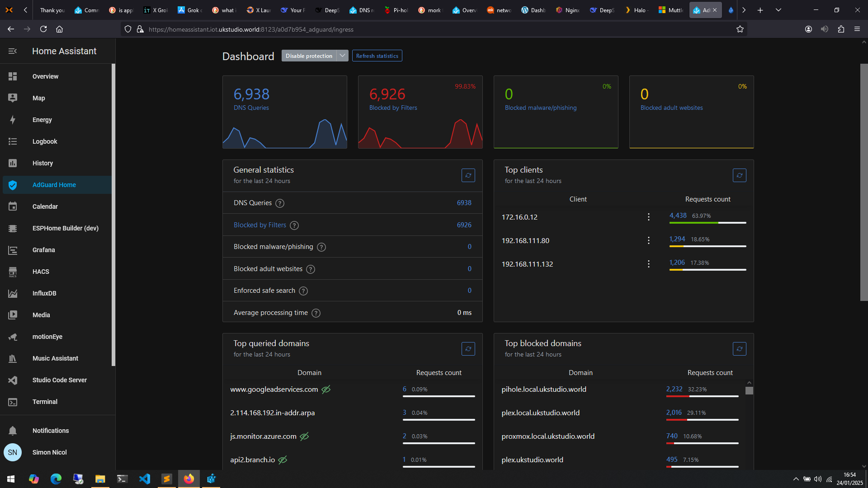Open the Energy sidebar item
Screen dimensions: 868x488
point(57,120)
